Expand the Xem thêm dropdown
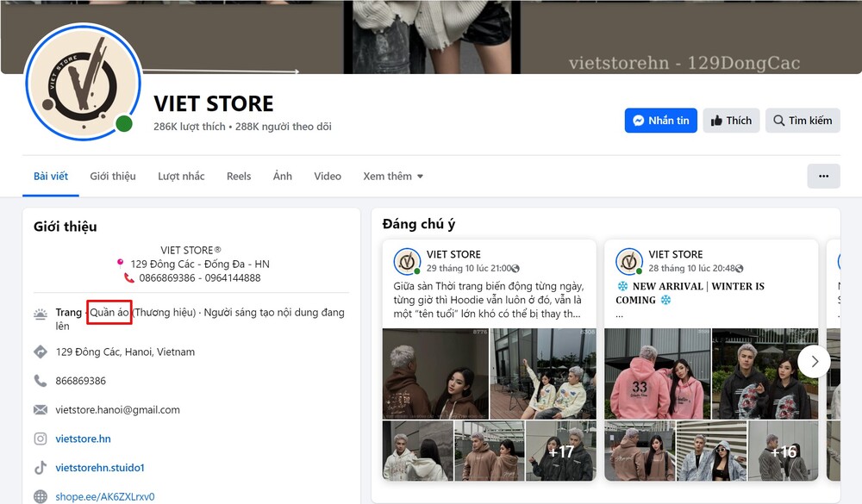 [393, 177]
